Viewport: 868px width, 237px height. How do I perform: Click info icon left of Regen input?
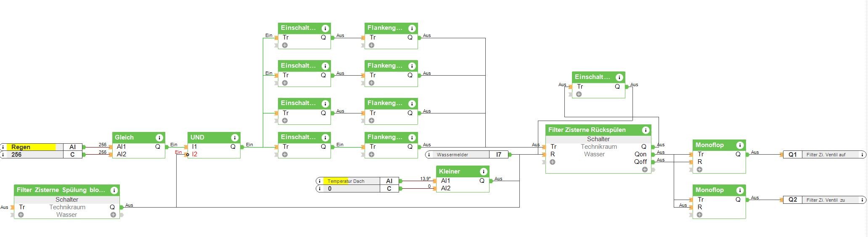pyautogui.click(x=3, y=147)
